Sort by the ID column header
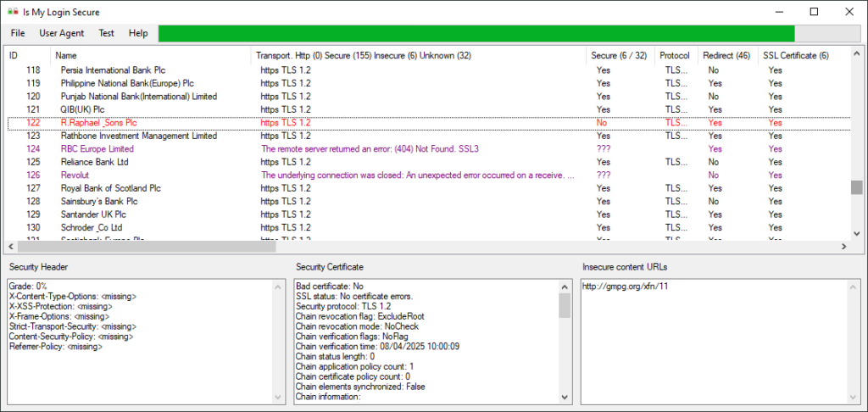 (28, 55)
